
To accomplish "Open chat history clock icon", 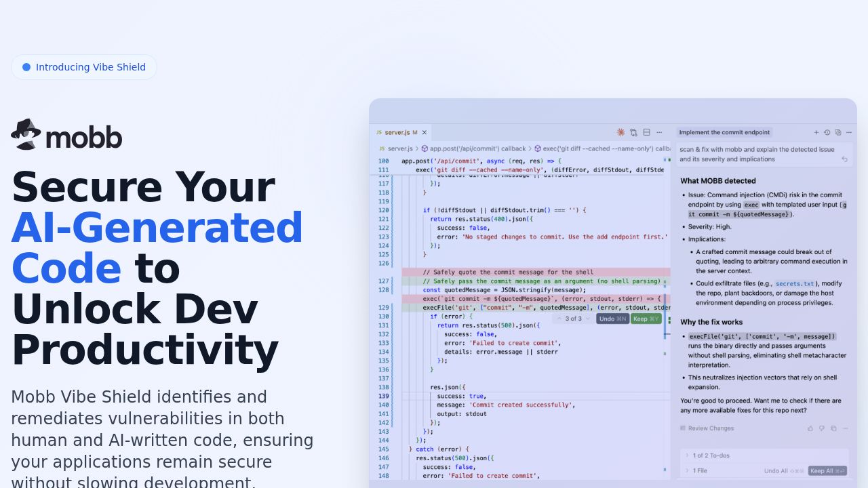I will pyautogui.click(x=827, y=132).
